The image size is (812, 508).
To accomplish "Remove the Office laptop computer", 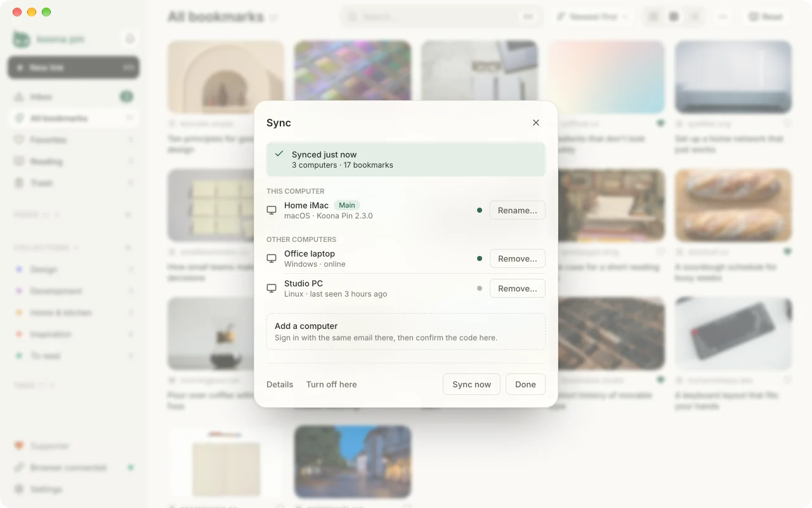I will tap(517, 258).
